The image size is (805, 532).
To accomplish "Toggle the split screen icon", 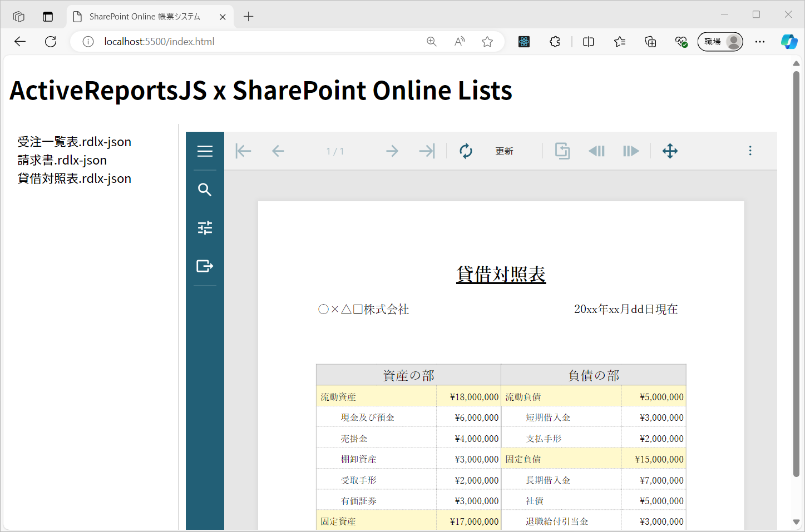I will 589,42.
